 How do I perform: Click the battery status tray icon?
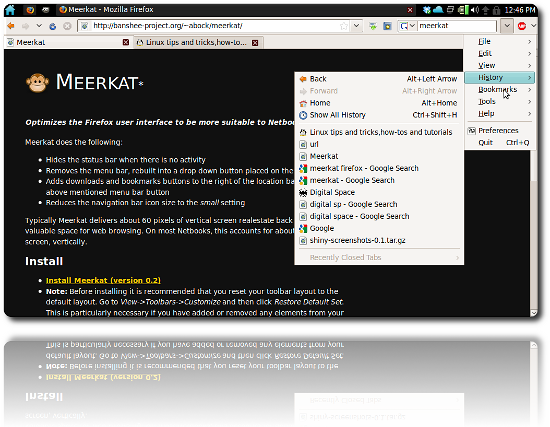(463, 10)
